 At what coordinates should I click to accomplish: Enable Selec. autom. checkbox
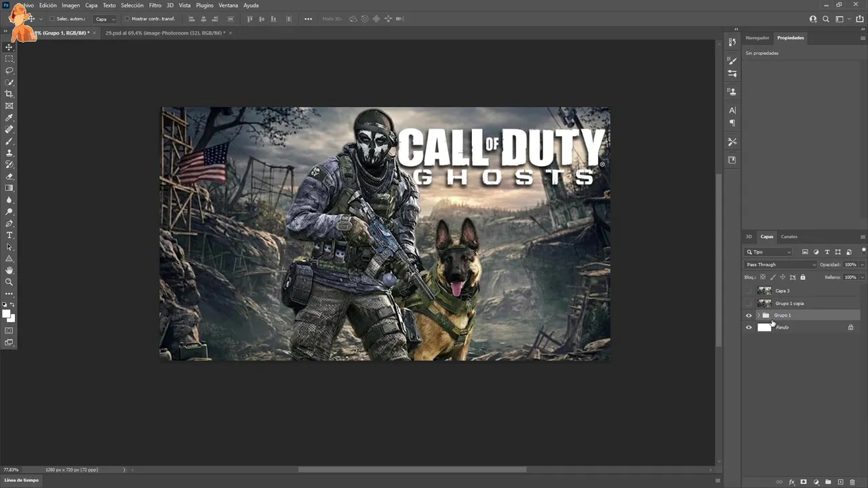[52, 19]
